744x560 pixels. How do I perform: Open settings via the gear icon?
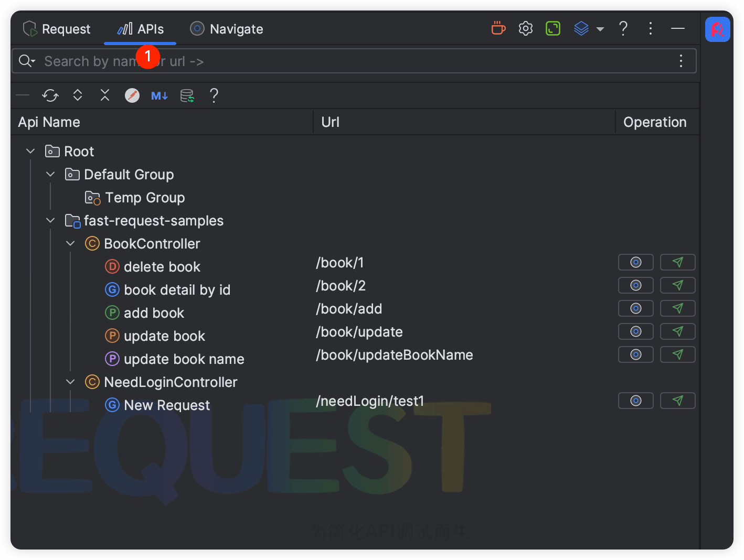(x=525, y=28)
